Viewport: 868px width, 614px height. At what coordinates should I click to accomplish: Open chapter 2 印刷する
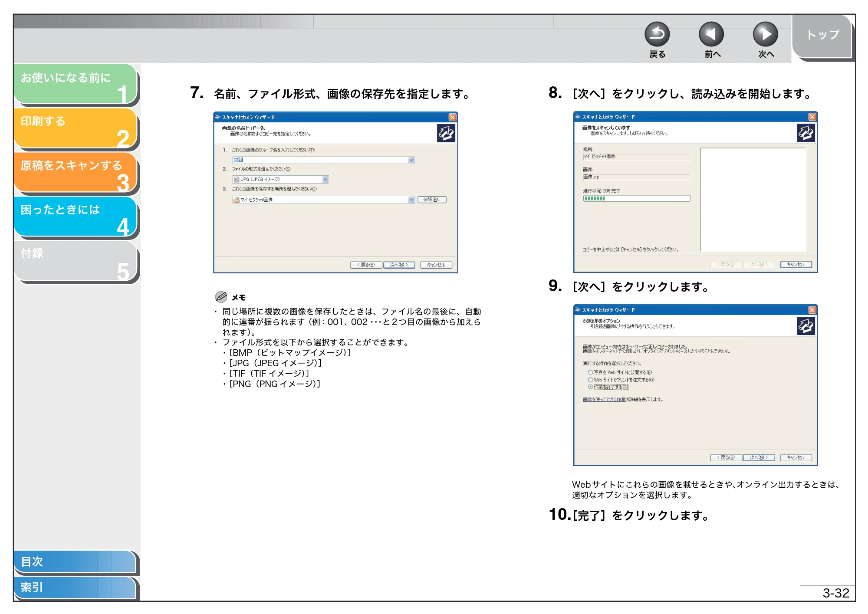tap(76, 128)
